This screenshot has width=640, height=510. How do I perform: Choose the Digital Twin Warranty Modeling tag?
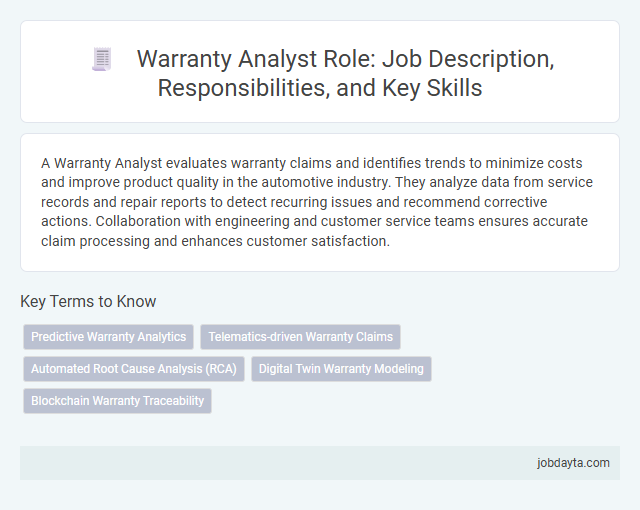click(x=341, y=369)
